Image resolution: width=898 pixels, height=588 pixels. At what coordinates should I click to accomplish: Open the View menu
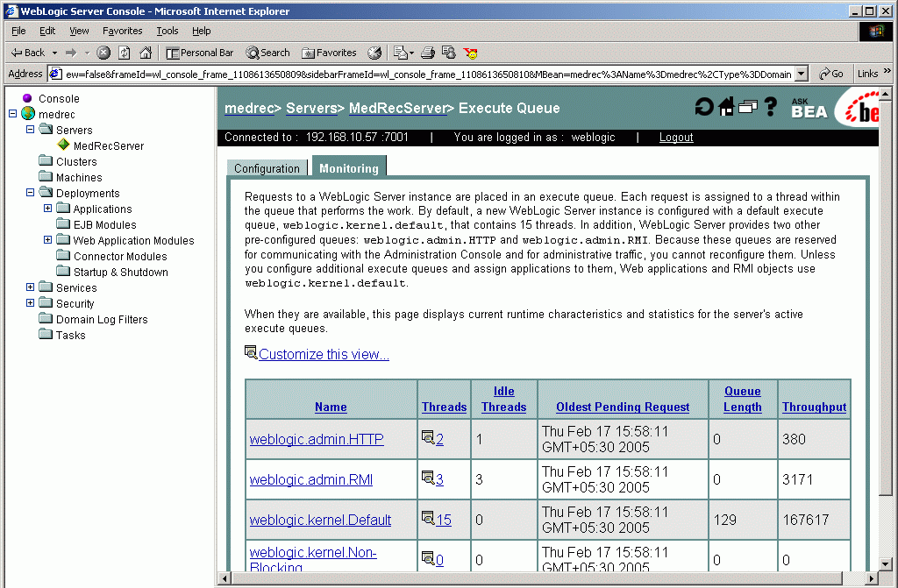tap(79, 31)
